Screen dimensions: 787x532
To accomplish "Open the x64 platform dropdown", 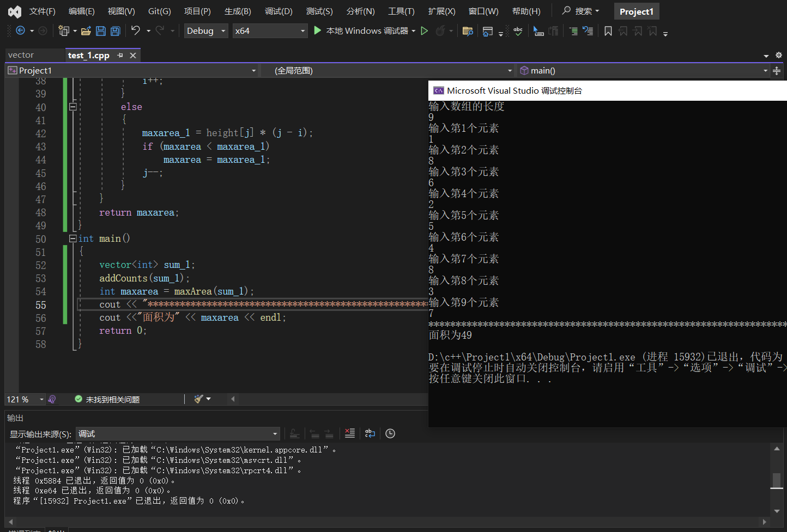I will pyautogui.click(x=270, y=31).
